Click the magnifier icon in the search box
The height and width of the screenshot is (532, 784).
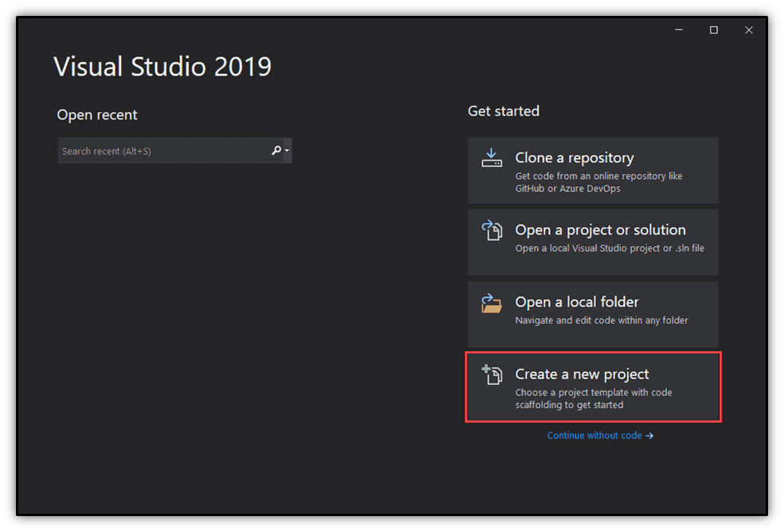pyautogui.click(x=276, y=150)
